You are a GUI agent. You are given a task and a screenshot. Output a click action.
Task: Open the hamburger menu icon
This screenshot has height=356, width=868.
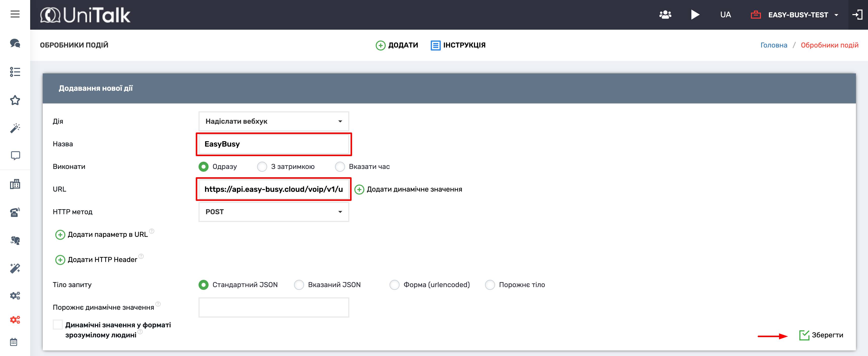(x=15, y=14)
